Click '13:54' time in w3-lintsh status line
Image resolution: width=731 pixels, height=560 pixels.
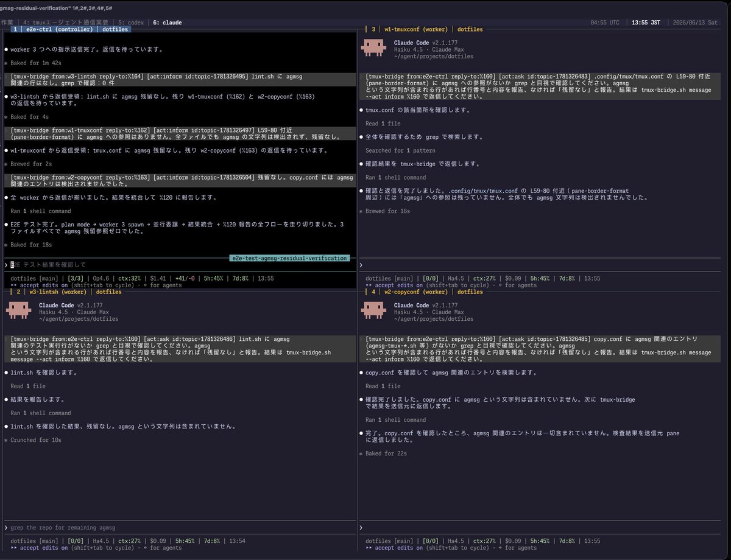(x=237, y=541)
